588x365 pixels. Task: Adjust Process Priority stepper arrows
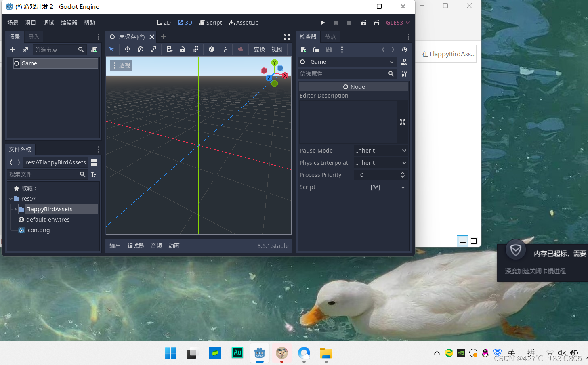point(402,175)
